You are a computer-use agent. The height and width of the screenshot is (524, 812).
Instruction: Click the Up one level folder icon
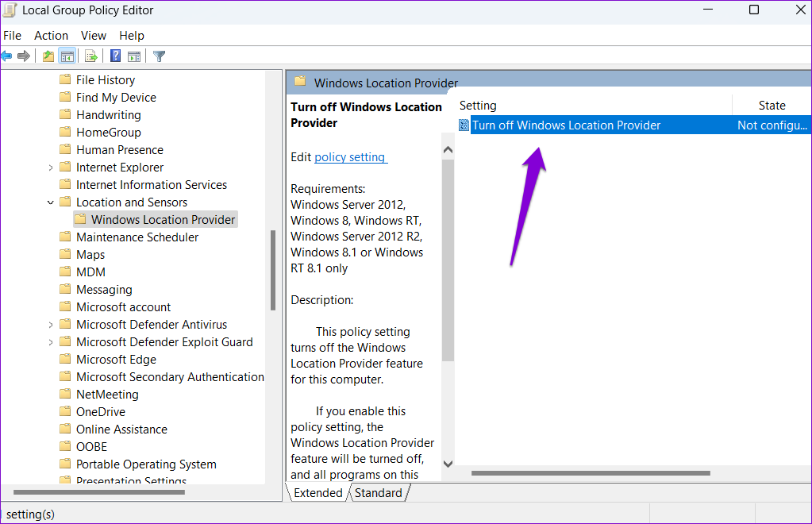pos(48,56)
